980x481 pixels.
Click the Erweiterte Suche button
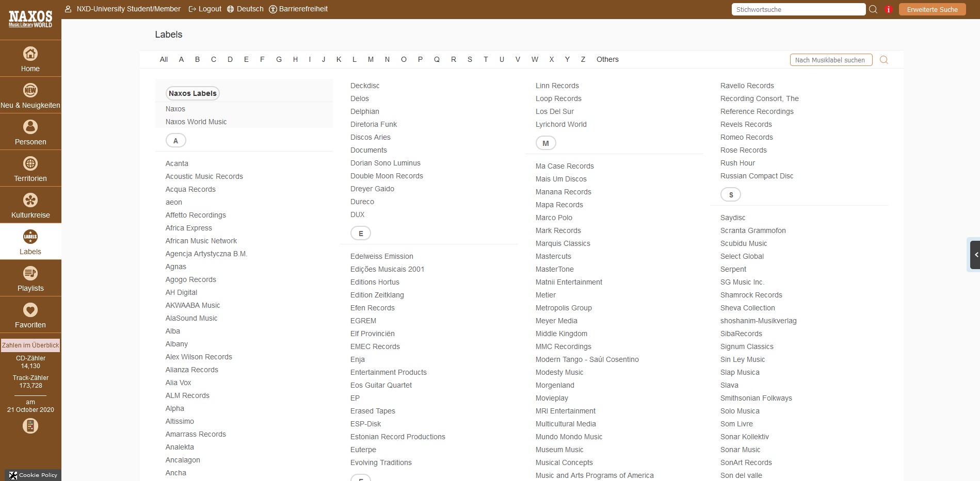coord(932,9)
